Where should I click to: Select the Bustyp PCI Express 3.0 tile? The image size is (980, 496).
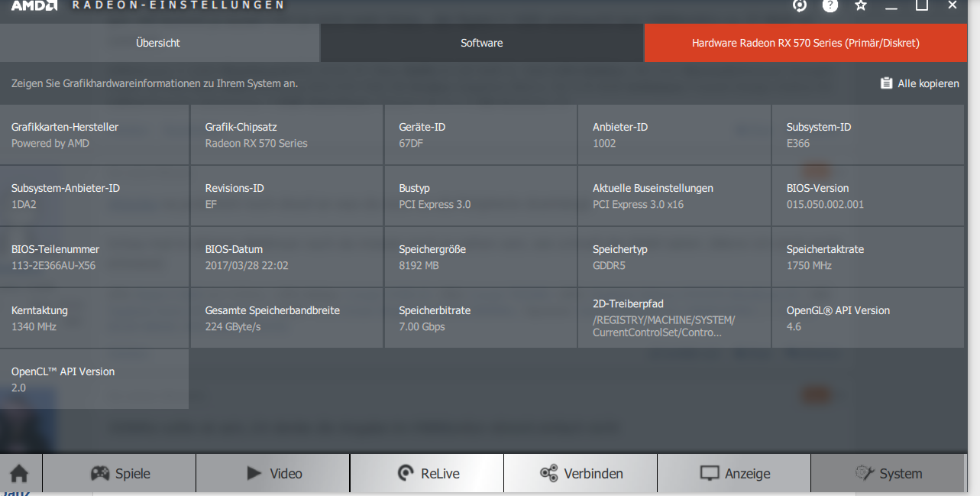480,196
